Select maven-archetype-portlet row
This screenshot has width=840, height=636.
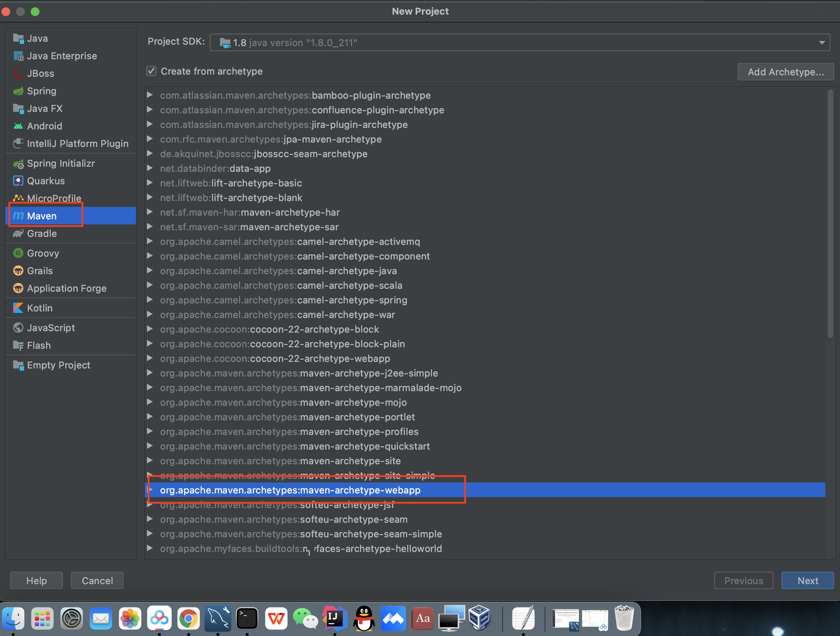pos(486,417)
